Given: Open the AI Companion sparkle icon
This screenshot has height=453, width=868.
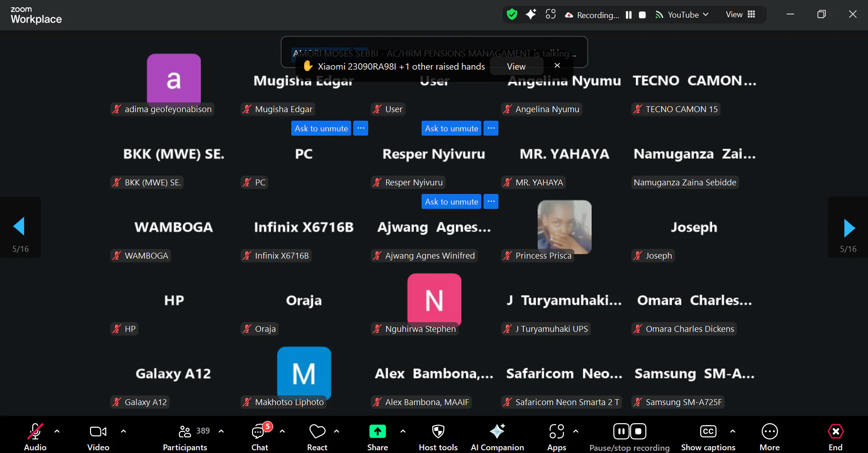Looking at the screenshot, I should coord(497,432).
